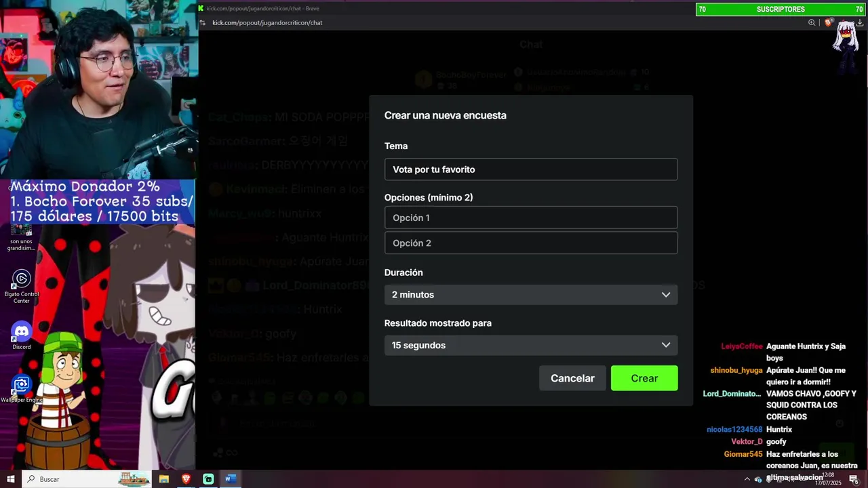Click username Giomar545 in overlay chat
This screenshot has width=868, height=488.
click(x=743, y=454)
